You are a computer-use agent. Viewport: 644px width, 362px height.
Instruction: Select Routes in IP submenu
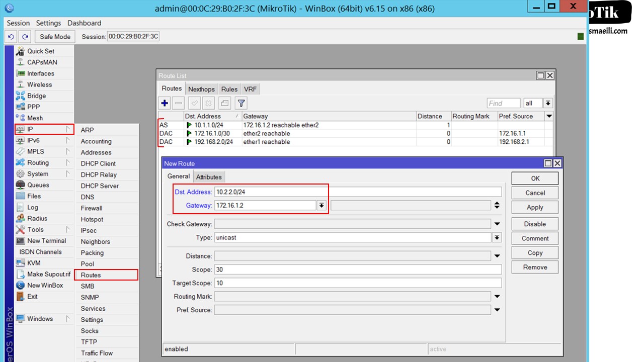pyautogui.click(x=106, y=275)
